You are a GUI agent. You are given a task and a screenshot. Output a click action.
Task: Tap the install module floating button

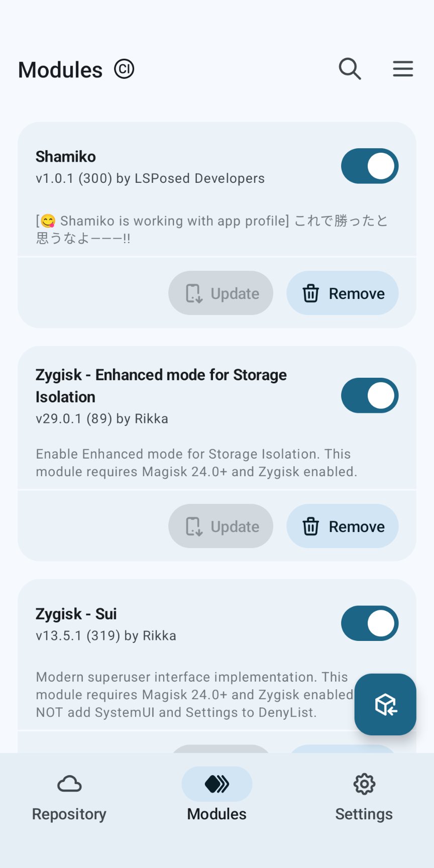pyautogui.click(x=385, y=704)
